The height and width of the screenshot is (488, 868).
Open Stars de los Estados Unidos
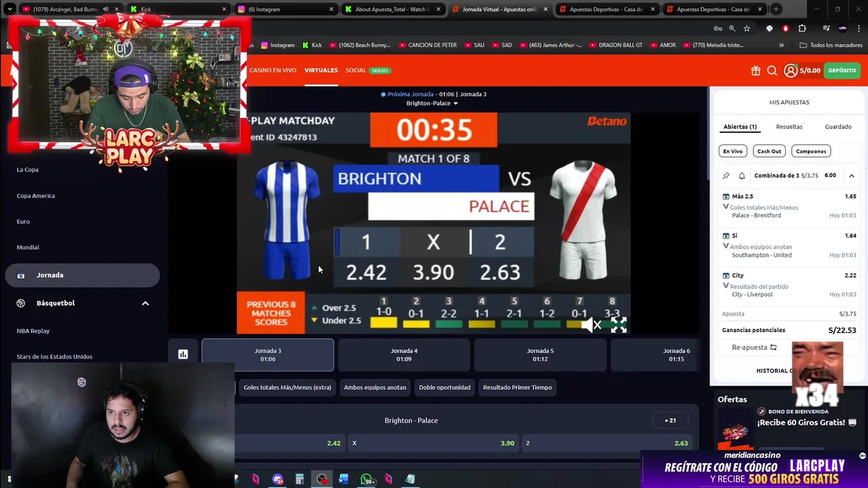click(x=54, y=357)
